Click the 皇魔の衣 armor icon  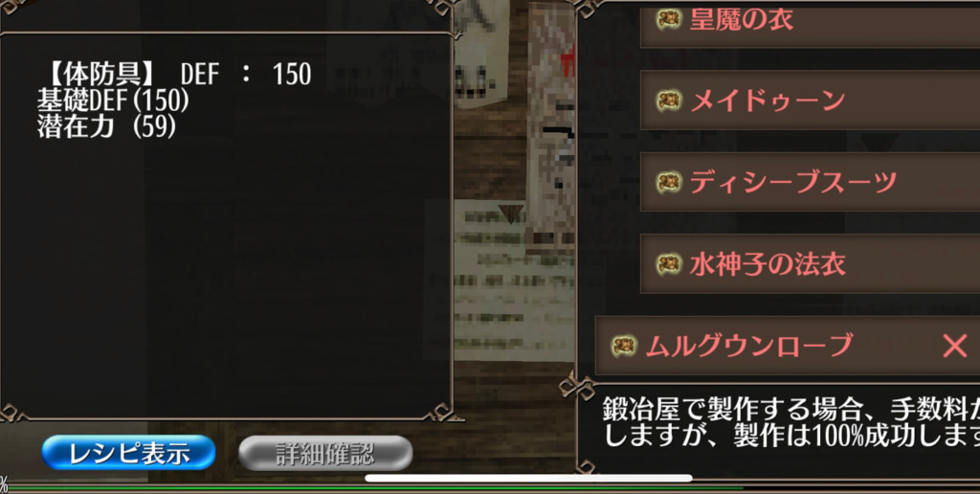669,19
